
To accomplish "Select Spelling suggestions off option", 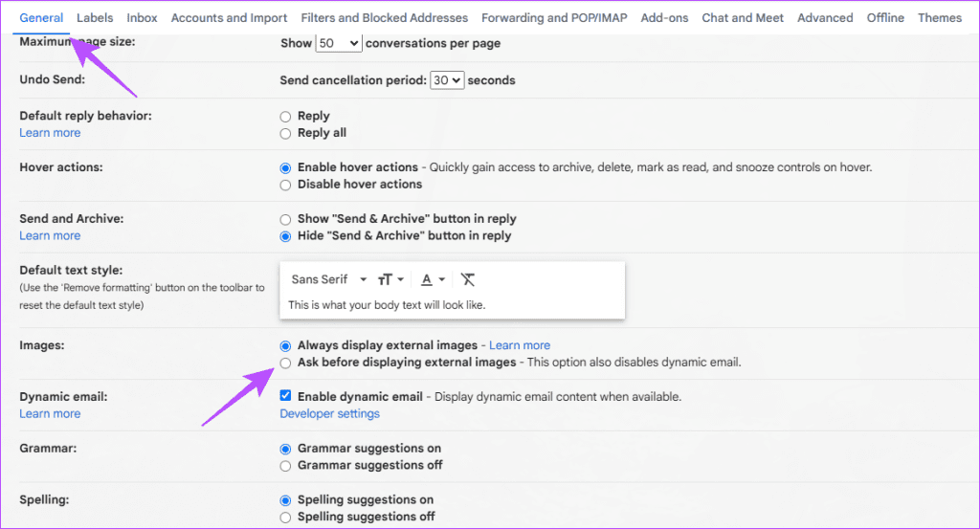I will point(285,518).
